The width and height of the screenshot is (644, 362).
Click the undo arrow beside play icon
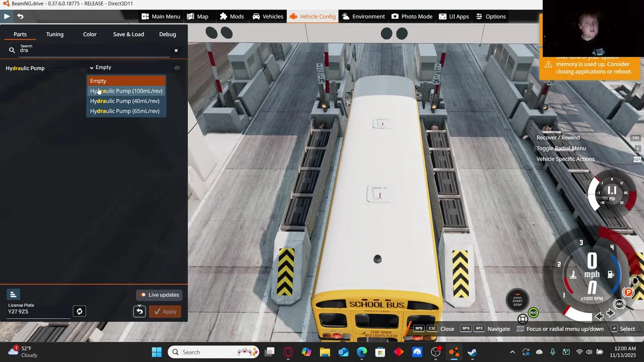(x=20, y=17)
